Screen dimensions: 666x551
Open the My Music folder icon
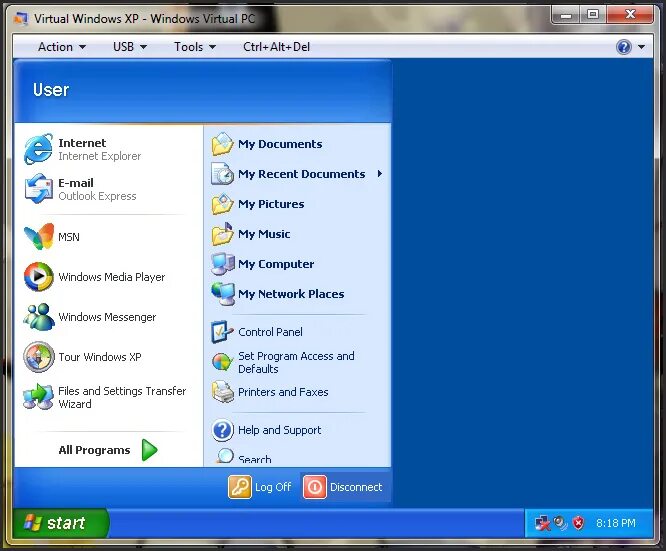pyautogui.click(x=223, y=234)
